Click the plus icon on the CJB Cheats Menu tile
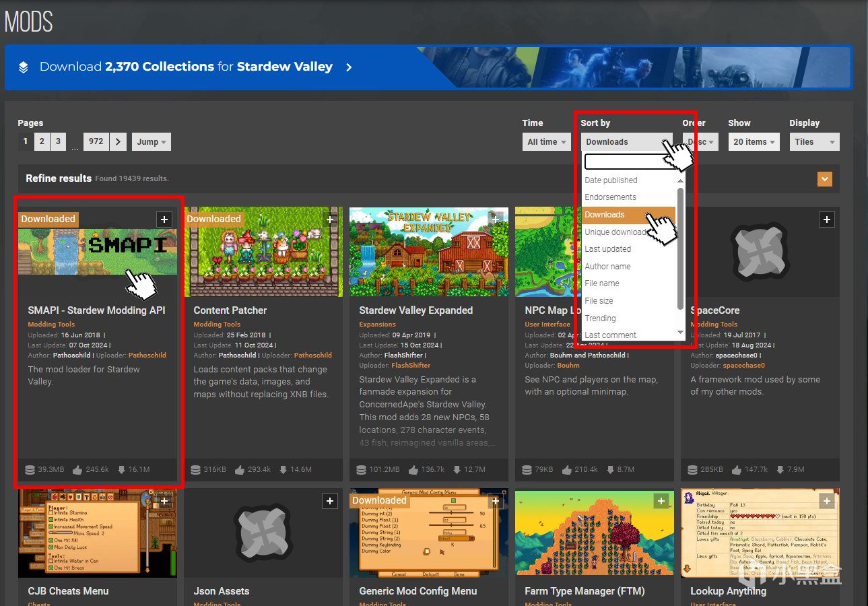The height and width of the screenshot is (606, 868). point(164,500)
